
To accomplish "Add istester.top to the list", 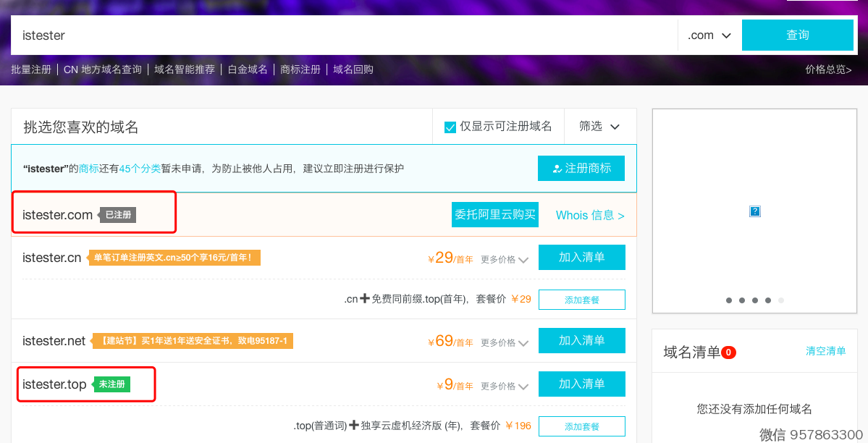I will [581, 384].
